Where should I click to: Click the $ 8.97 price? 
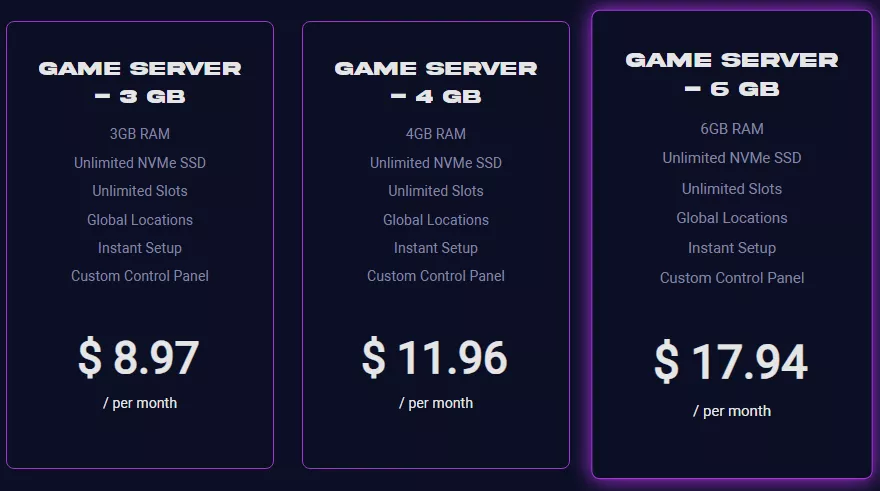click(139, 357)
